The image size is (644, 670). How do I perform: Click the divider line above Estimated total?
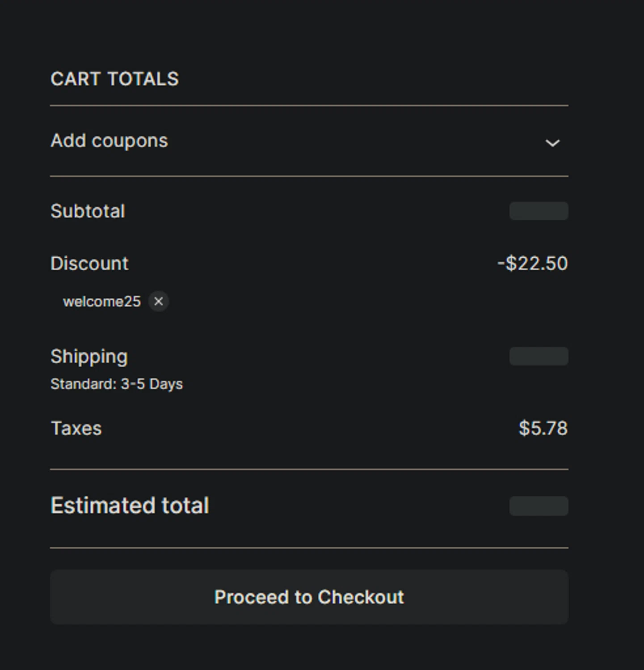click(x=309, y=469)
